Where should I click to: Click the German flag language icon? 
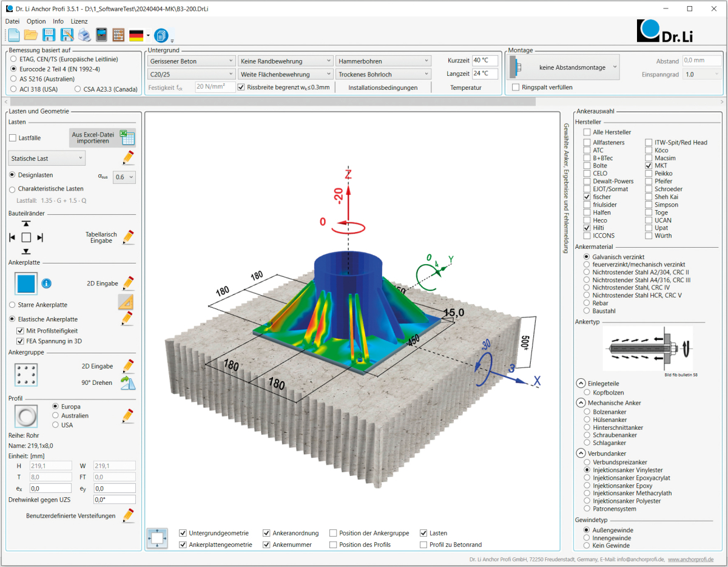136,35
